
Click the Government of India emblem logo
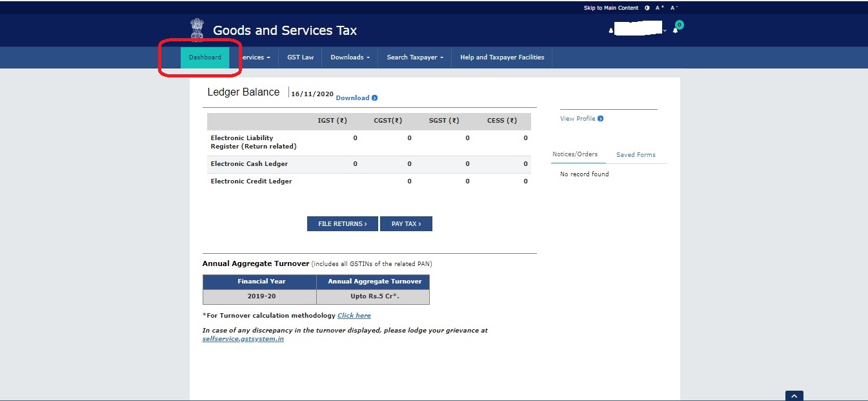[x=196, y=30]
